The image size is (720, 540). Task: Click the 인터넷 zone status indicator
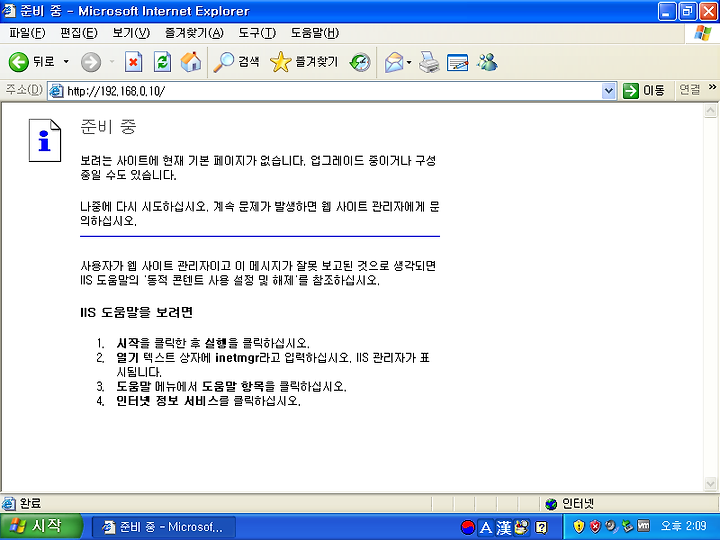570,504
